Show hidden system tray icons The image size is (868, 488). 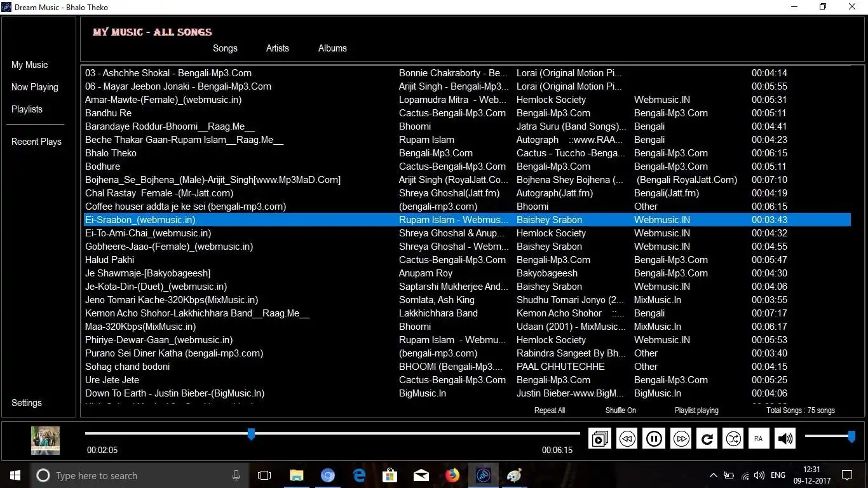click(713, 475)
